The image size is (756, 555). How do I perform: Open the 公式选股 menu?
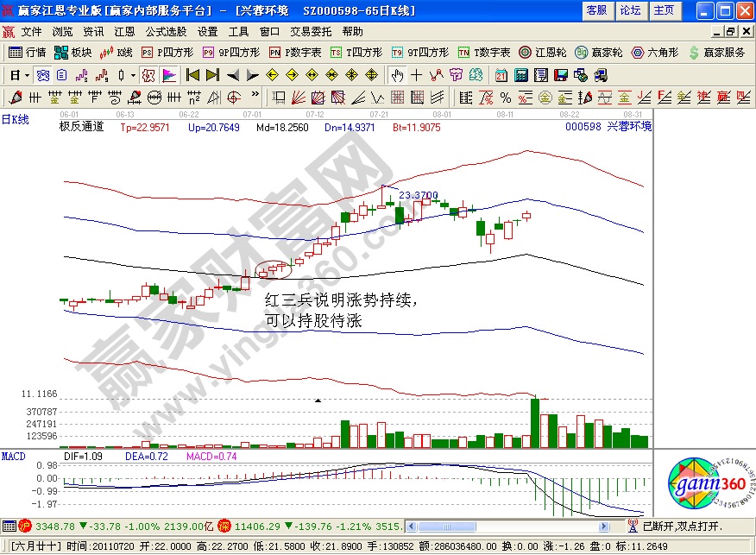coord(166,31)
